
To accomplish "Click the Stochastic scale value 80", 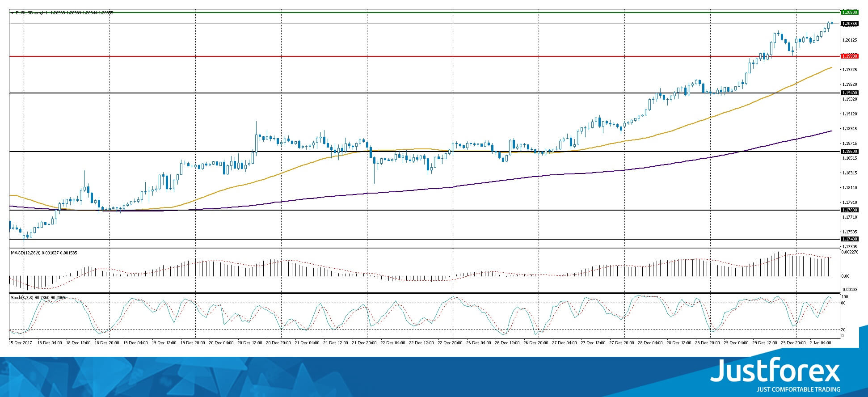I will click(843, 303).
